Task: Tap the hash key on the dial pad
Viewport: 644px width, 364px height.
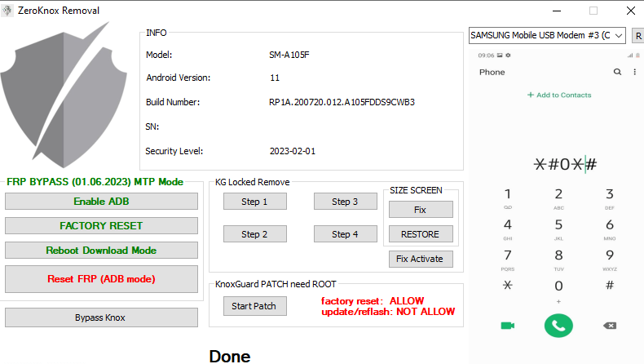Action: point(610,285)
